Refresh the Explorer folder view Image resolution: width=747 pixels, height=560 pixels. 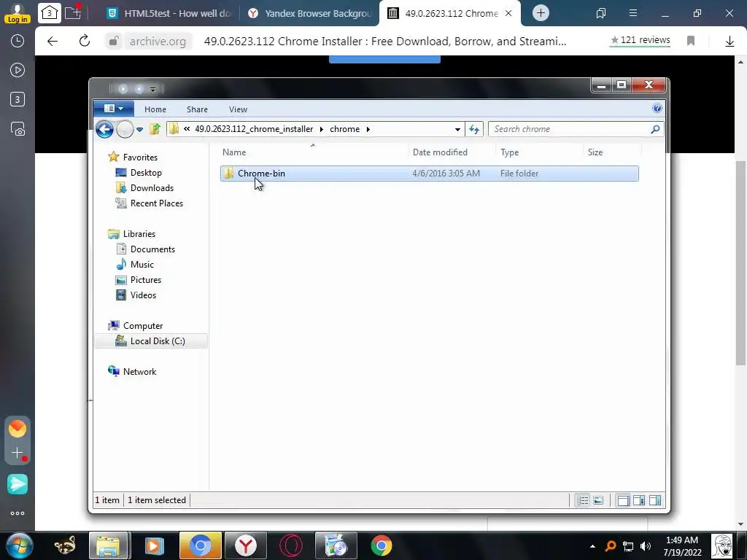474,129
